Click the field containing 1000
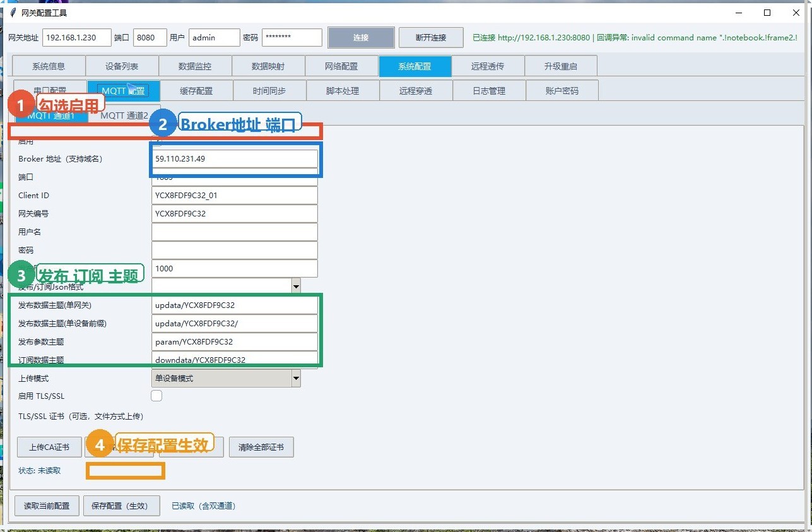This screenshot has width=812, height=532. (235, 269)
